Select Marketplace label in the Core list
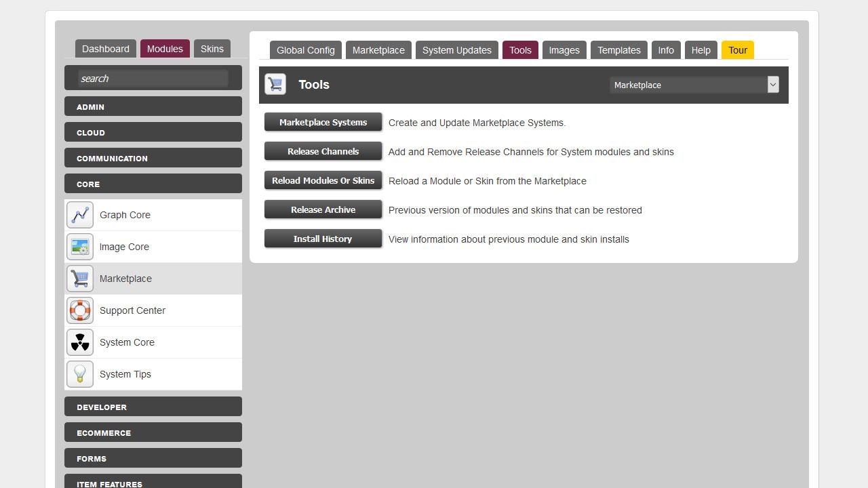Viewport: 868px width, 488px height. (125, 279)
